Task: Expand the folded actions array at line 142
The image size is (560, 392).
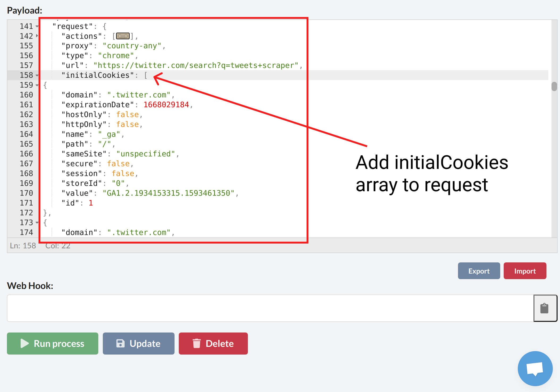Action: pos(37,36)
